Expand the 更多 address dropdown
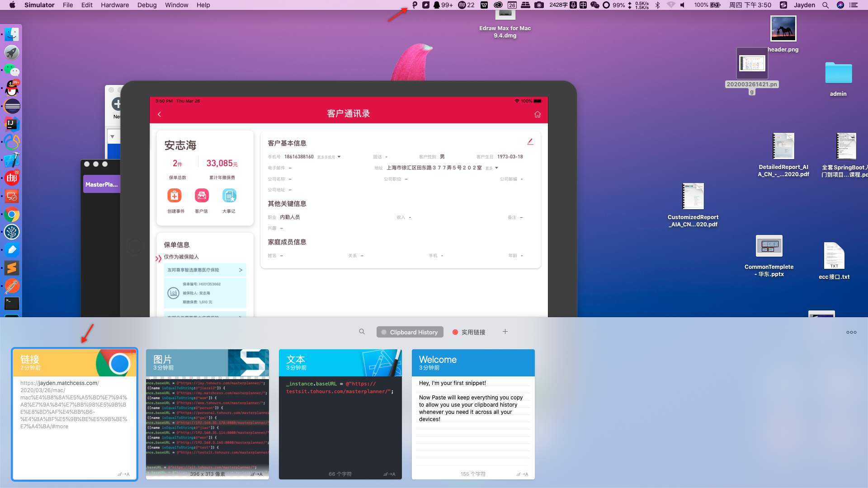 coord(492,168)
